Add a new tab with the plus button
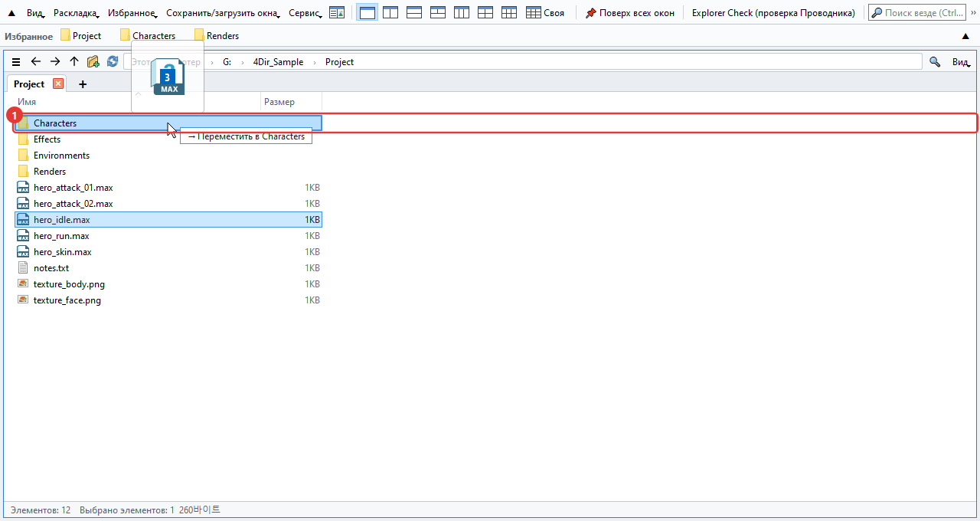The width and height of the screenshot is (980, 521). pos(83,84)
